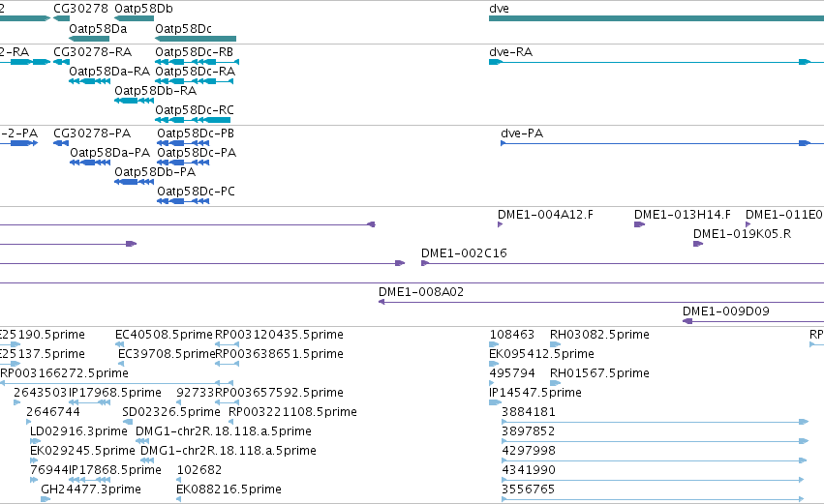
Task: Select the feature labeled '2643503'
Action: coord(41,393)
